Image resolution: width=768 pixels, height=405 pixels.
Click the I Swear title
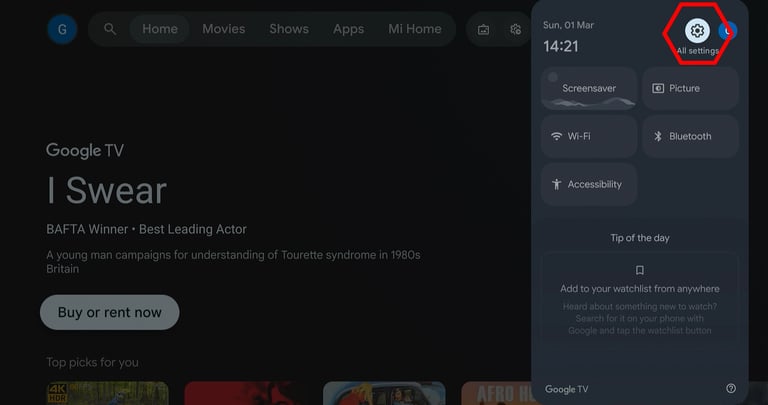[107, 191]
